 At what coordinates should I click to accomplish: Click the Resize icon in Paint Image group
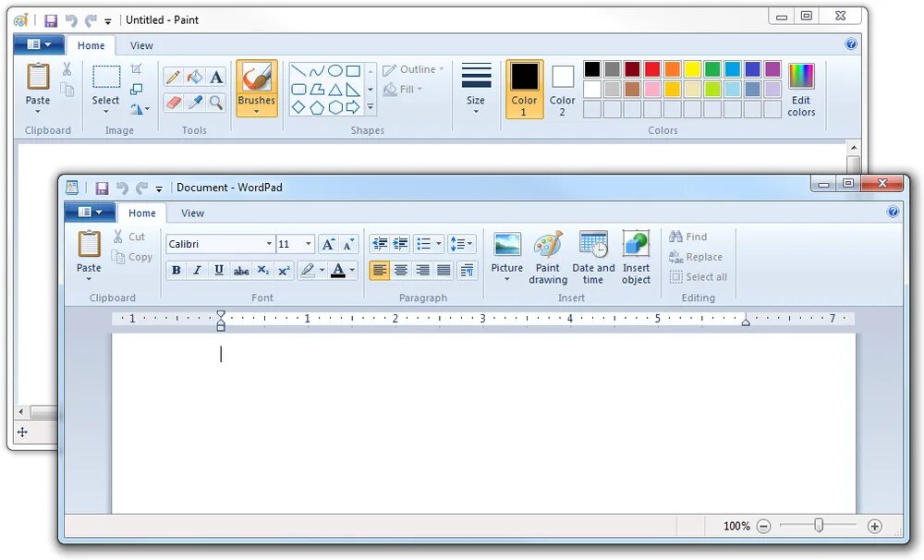[136, 89]
